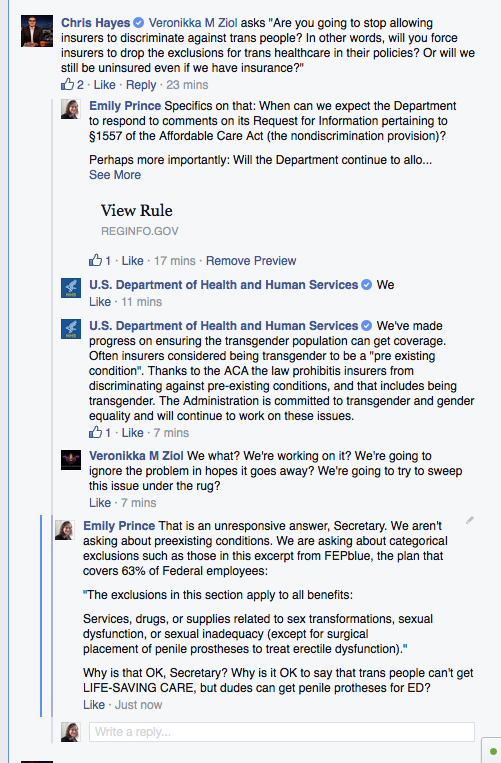Click verified badge on HHS 7 mins comment
Image resolution: width=501 pixels, height=763 pixels.
[367, 326]
